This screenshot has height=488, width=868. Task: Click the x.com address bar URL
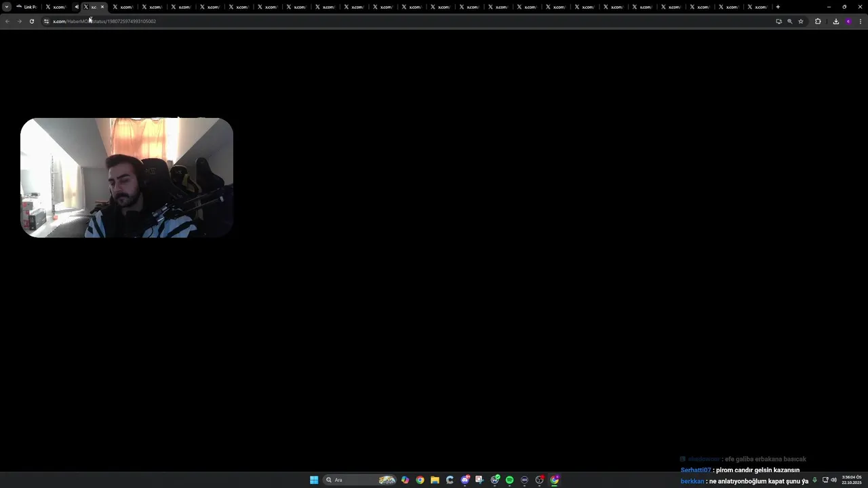click(x=104, y=21)
